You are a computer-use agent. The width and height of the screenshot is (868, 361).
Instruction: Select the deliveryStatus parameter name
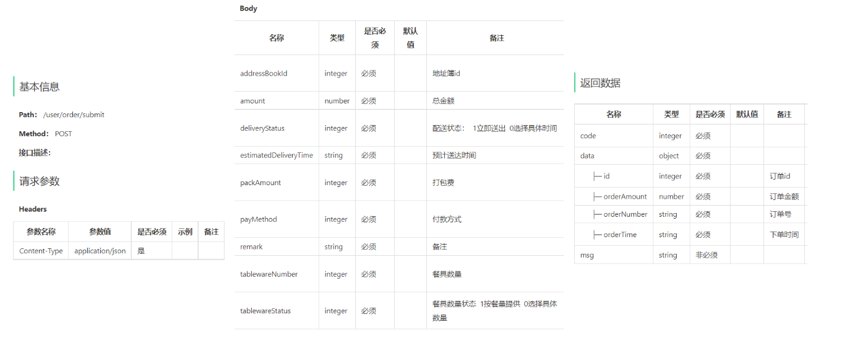pos(262,128)
